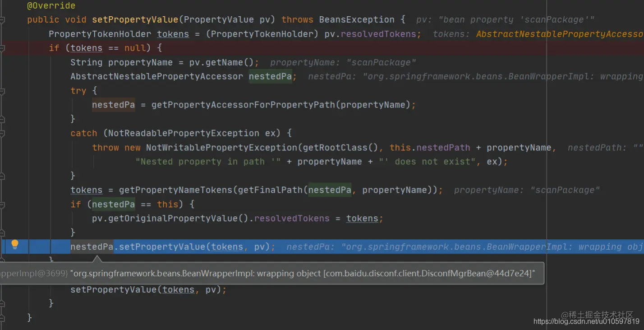Screen dimensions: 644x330
Task: Click getPropertyAccessorForPropertyPath method call
Action: [243, 105]
